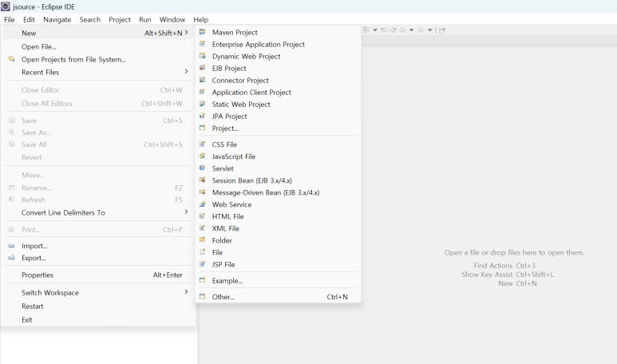This screenshot has width=617, height=364.
Task: Choose Exit from File menu
Action: (98, 320)
